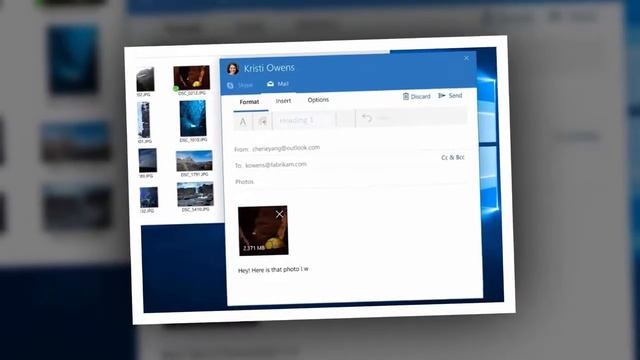640x360 pixels.
Task: Select the DSC_5410.JPG landscape thumbnail
Action: coord(195,194)
